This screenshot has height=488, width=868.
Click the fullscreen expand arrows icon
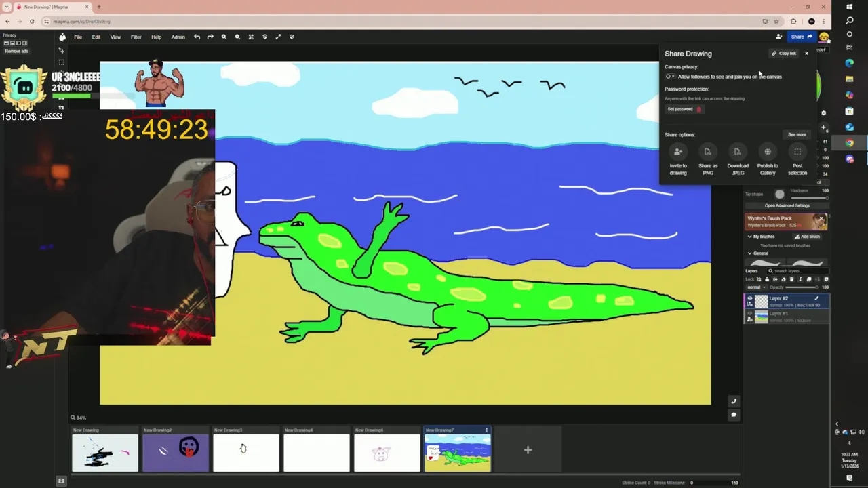[278, 37]
